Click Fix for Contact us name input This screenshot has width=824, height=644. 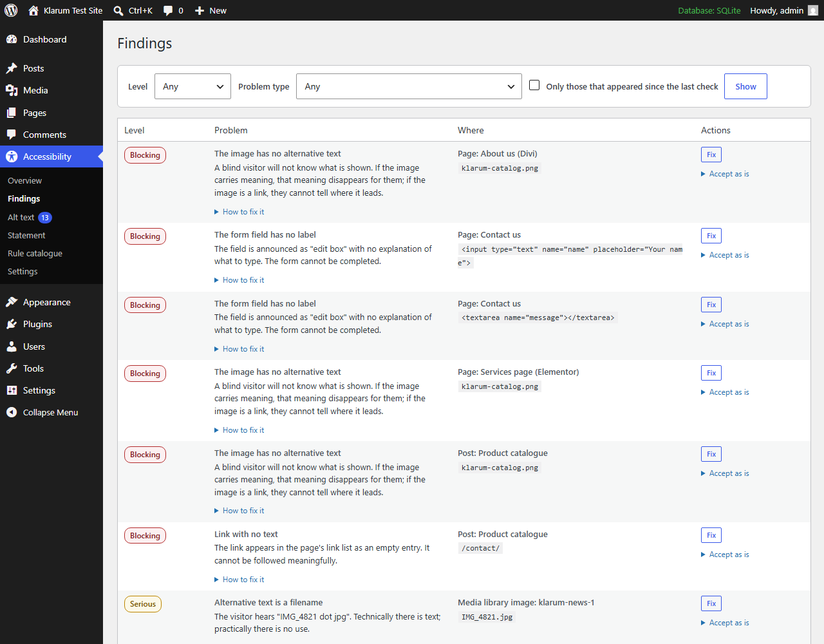[711, 236]
